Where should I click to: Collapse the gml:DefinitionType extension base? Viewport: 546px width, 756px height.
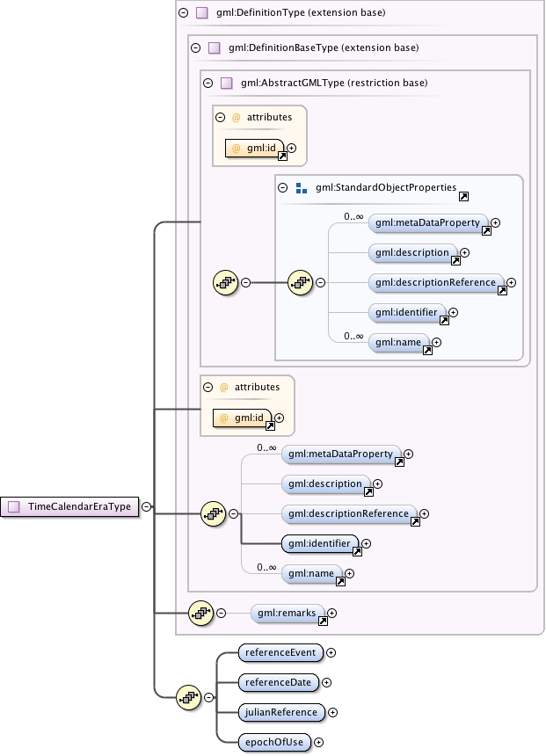[x=183, y=12]
